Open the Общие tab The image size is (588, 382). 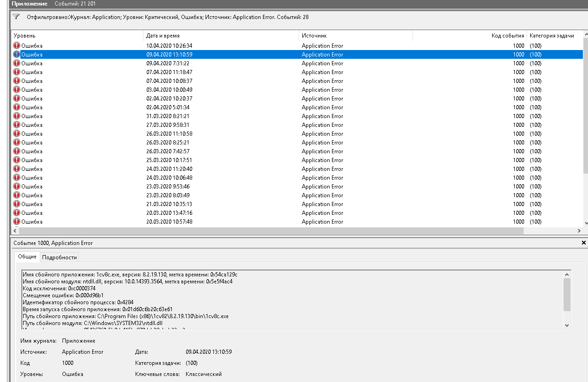click(27, 257)
